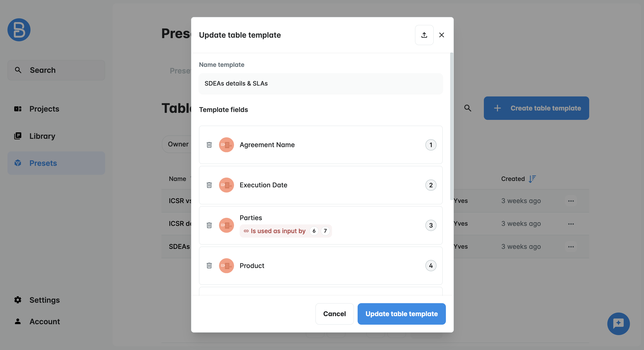This screenshot has width=644, height=350.
Task: Go to Projects in sidebar
Action: 44,109
